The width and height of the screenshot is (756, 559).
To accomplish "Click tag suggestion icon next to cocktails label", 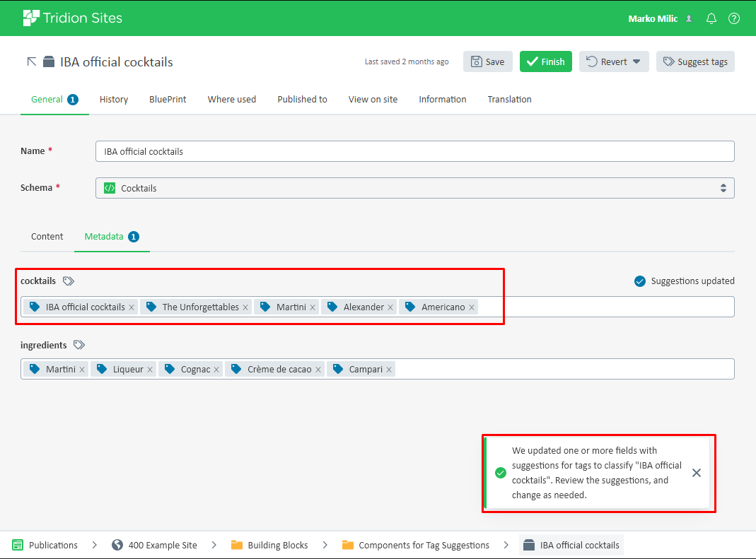I will click(x=69, y=281).
